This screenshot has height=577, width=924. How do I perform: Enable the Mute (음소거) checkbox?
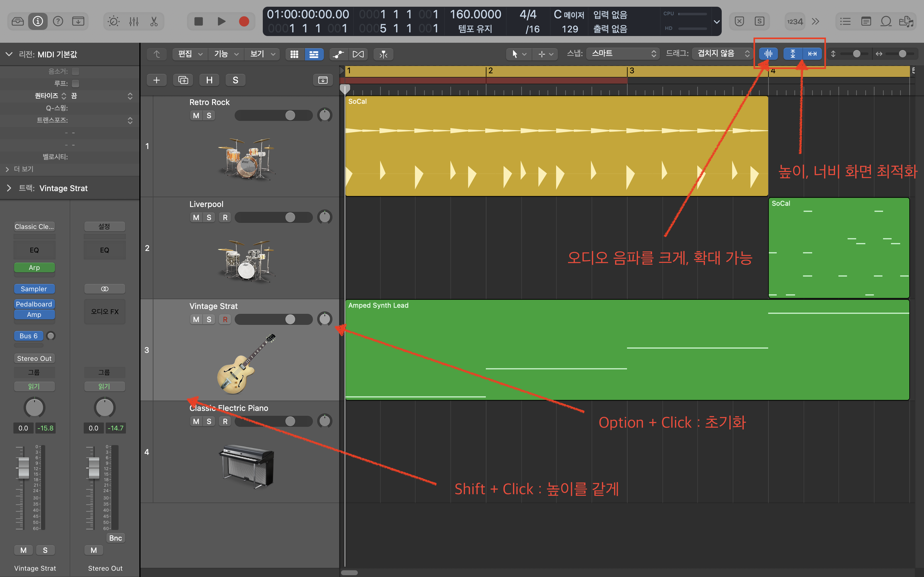pyautogui.click(x=75, y=71)
